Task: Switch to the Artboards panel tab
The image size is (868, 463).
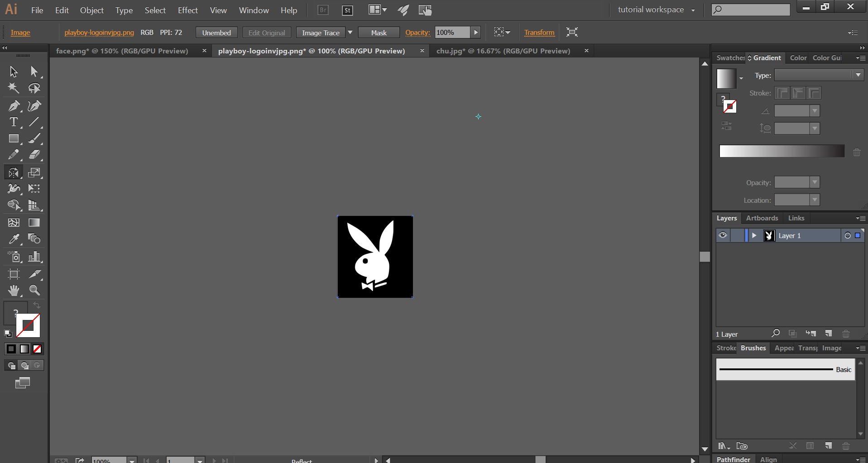Action: pyautogui.click(x=762, y=218)
